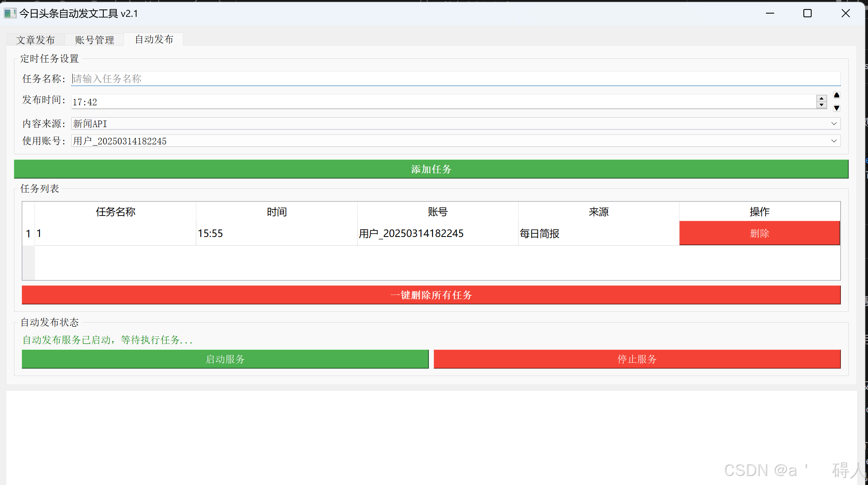Click the green 添加任务 button
This screenshot has width=868, height=485.
[431, 169]
